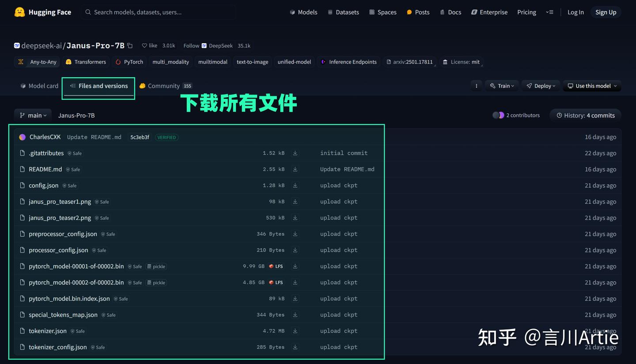Download tokenizer_config.json via its download icon
This screenshot has height=364, width=636.
point(295,347)
